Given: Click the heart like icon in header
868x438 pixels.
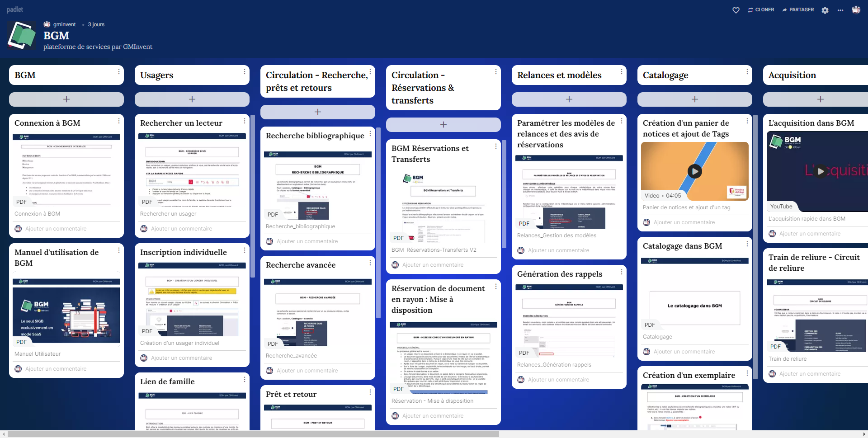Looking at the screenshot, I should tap(736, 10).
